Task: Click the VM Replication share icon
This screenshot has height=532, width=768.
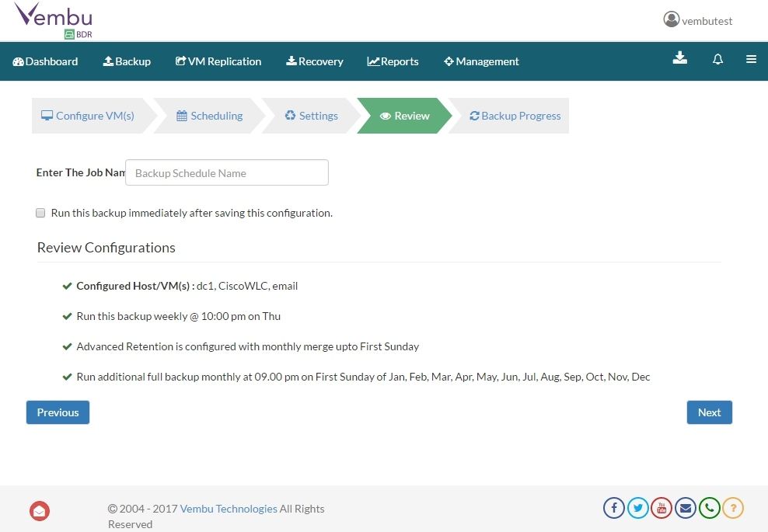Action: pyautogui.click(x=181, y=61)
